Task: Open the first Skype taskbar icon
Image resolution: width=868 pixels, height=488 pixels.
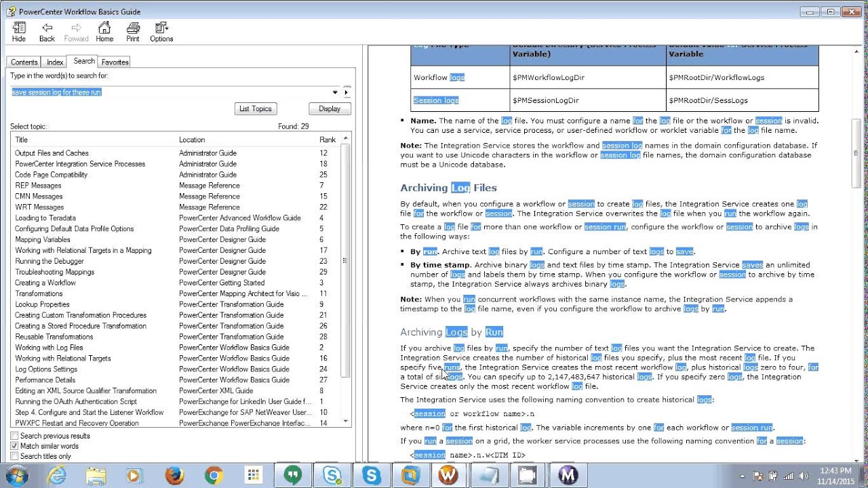Action: pos(332,475)
